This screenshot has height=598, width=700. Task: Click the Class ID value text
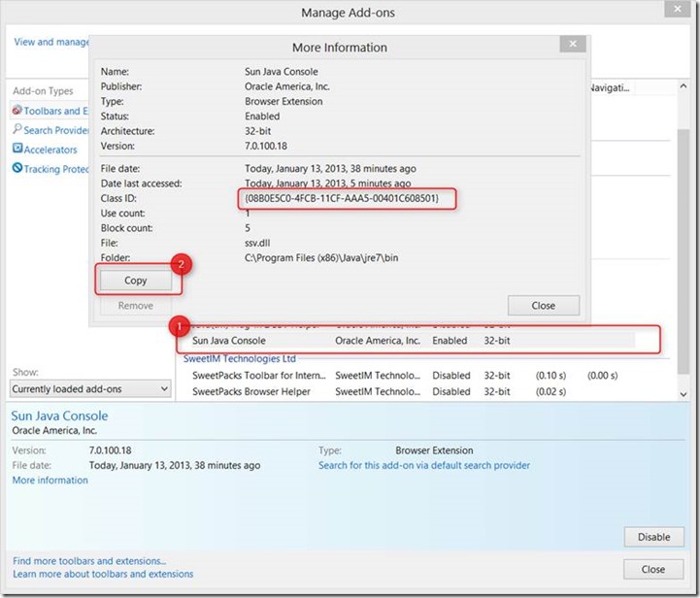pos(342,198)
